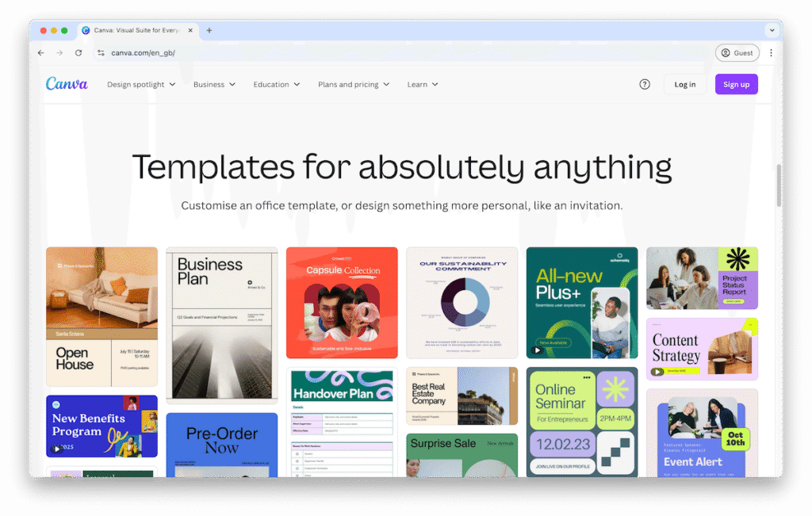The height and width of the screenshot is (516, 812).
Task: Play the Content Strategy template video
Action: (657, 372)
